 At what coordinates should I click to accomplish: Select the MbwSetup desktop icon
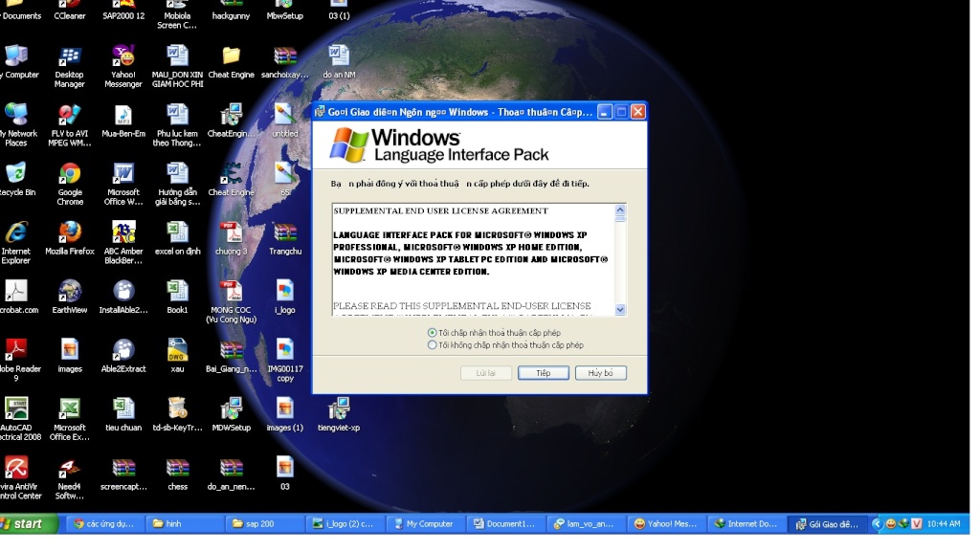click(285, 11)
